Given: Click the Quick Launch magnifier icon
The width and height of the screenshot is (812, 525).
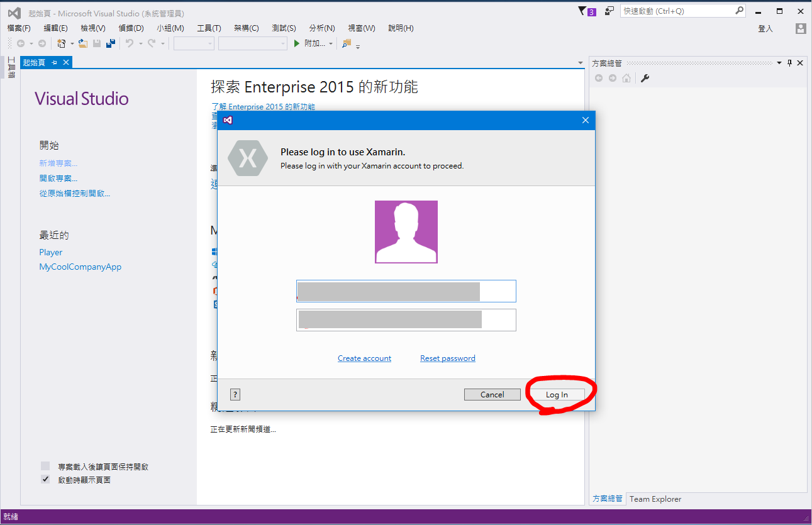Looking at the screenshot, I should tap(740, 11).
